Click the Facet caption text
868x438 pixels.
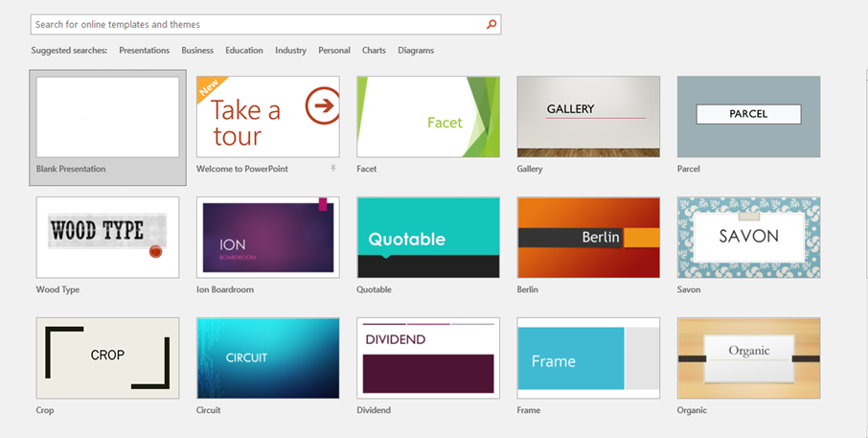click(367, 169)
